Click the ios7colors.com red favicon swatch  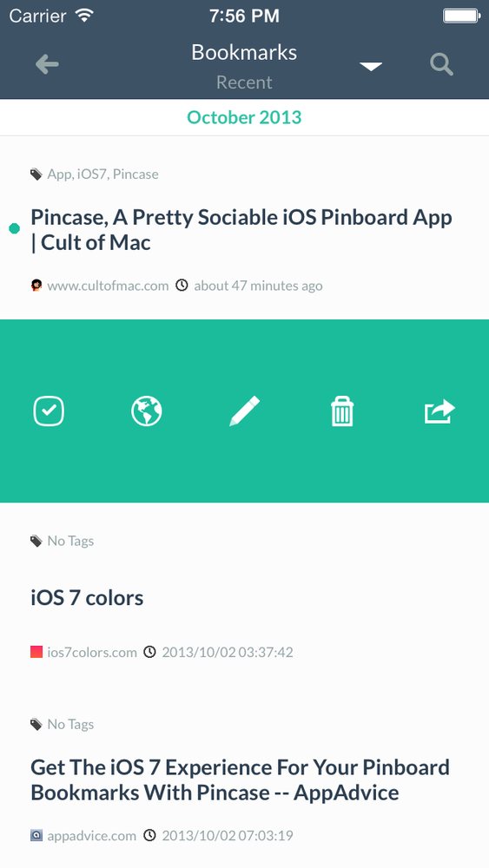click(36, 652)
